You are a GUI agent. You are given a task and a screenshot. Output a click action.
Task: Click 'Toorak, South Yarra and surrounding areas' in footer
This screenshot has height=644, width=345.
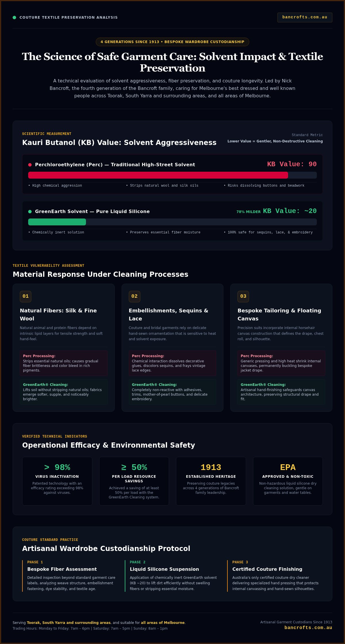coord(69,623)
